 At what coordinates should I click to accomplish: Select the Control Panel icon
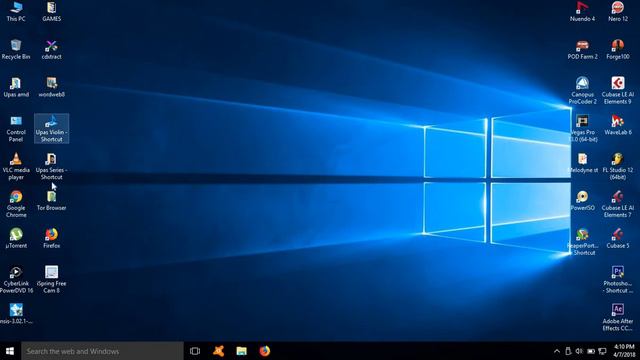tap(16, 129)
